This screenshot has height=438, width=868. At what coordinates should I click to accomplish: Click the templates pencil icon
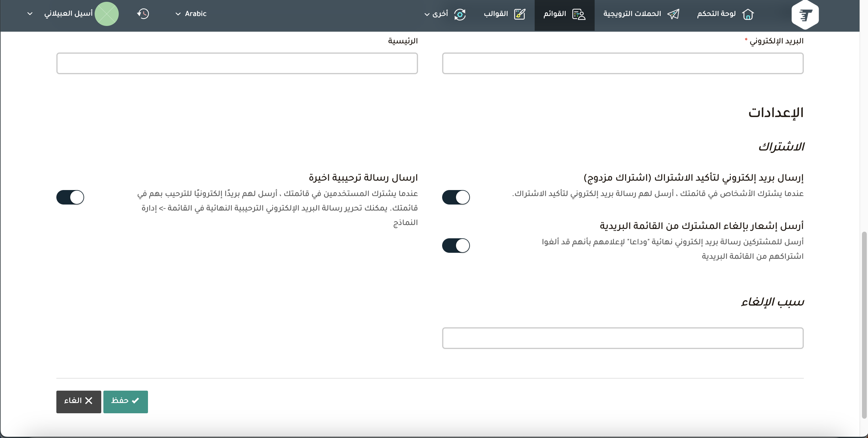(x=520, y=14)
